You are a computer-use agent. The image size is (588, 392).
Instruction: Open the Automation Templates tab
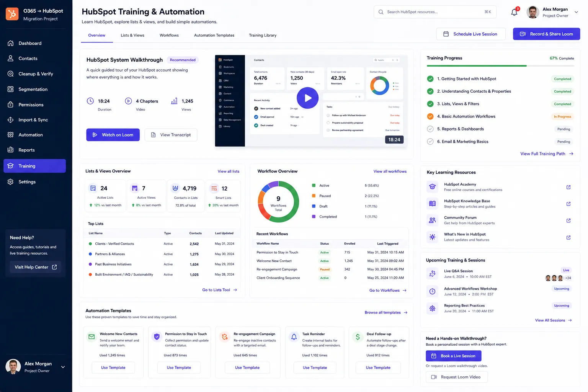coord(214,35)
